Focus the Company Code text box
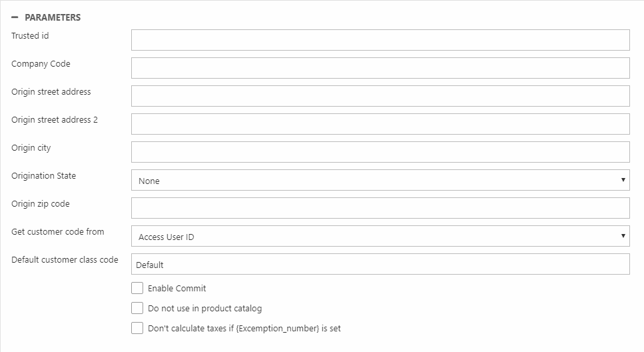 (380, 68)
